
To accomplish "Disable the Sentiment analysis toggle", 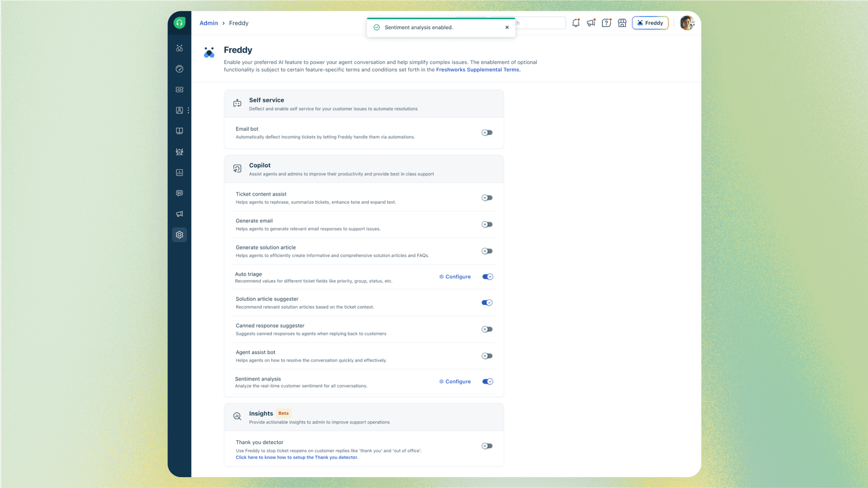I will pyautogui.click(x=488, y=382).
